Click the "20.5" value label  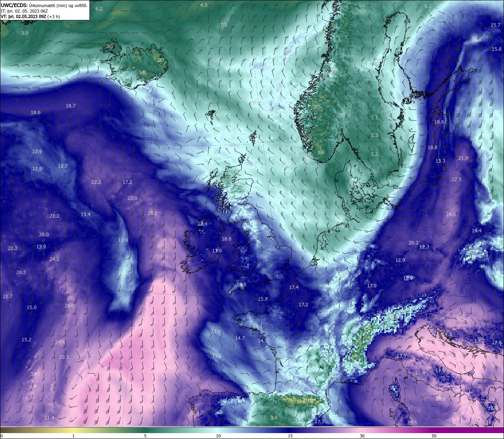click(64, 357)
